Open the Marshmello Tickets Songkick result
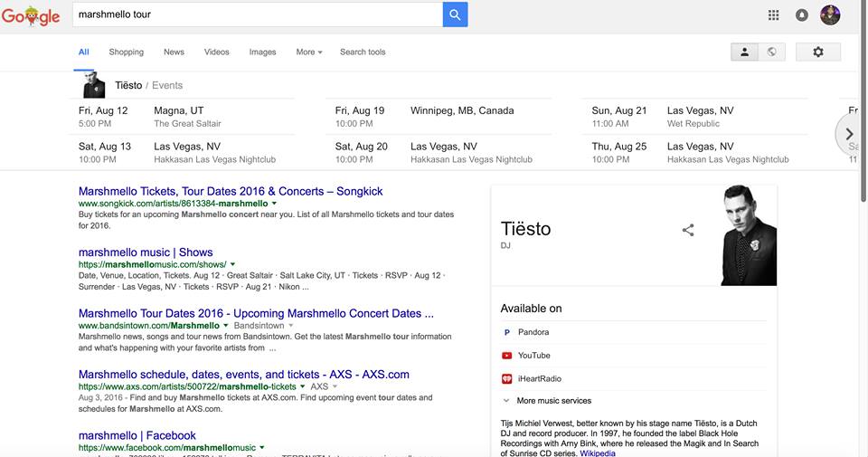The image size is (868, 457). pos(231,191)
